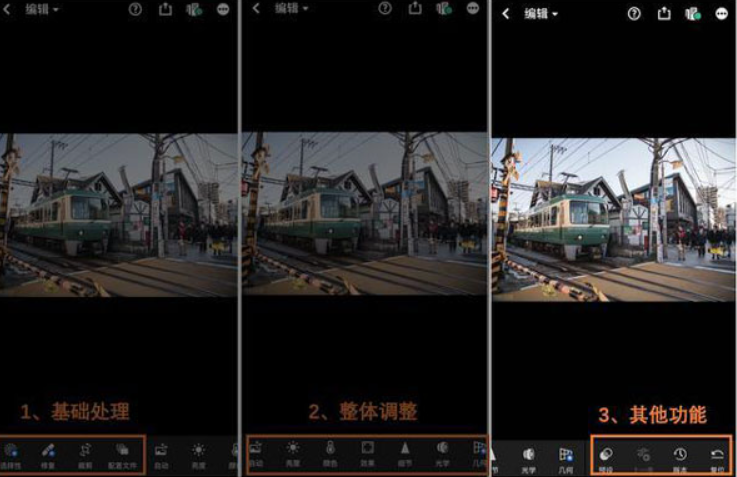Tap the 复位 reset tool
Screen dimensions: 737x477
(717, 460)
